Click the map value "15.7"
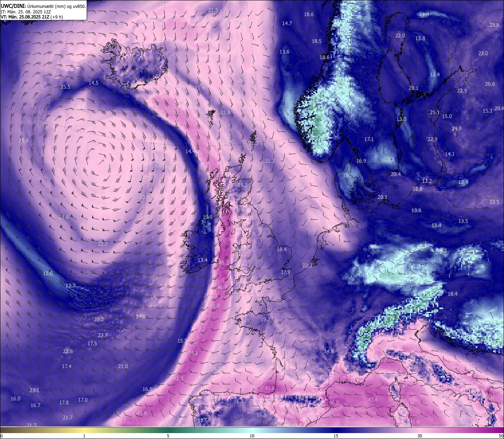Image resolution: width=504 pixels, height=439 pixels. (x=182, y=341)
